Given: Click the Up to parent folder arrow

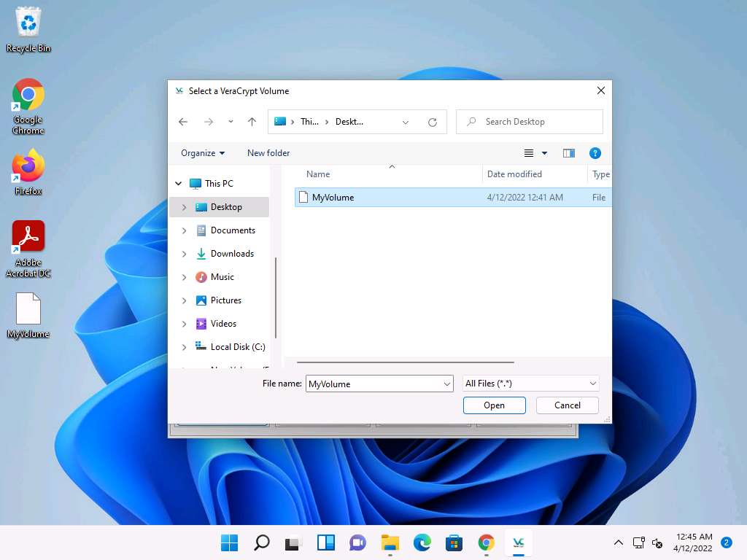Looking at the screenshot, I should pyautogui.click(x=252, y=122).
